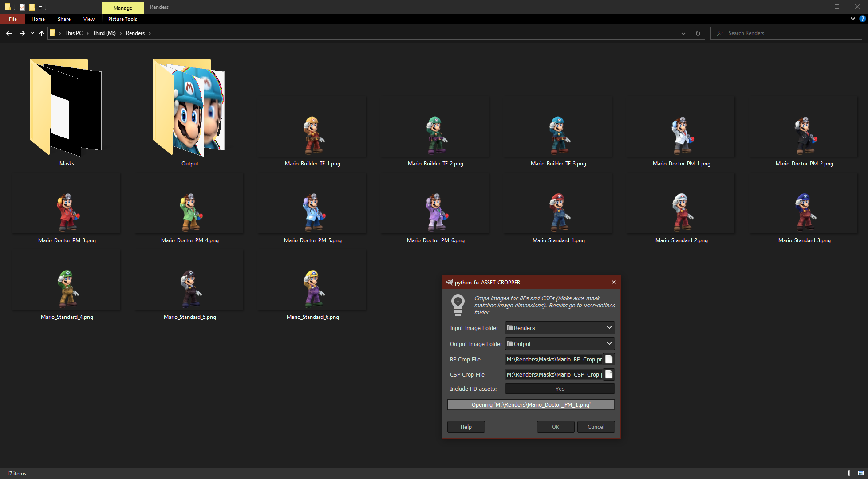The width and height of the screenshot is (868, 479).
Task: Select the Mario_Standard_6.png thumbnail
Action: coord(313,289)
